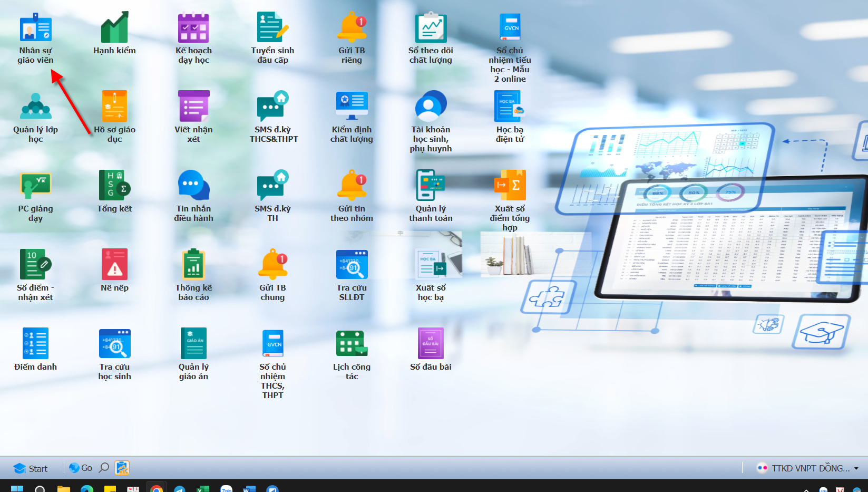This screenshot has width=868, height=492.
Task: Open Sổ theo dõi chất lượng
Action: pos(431,28)
